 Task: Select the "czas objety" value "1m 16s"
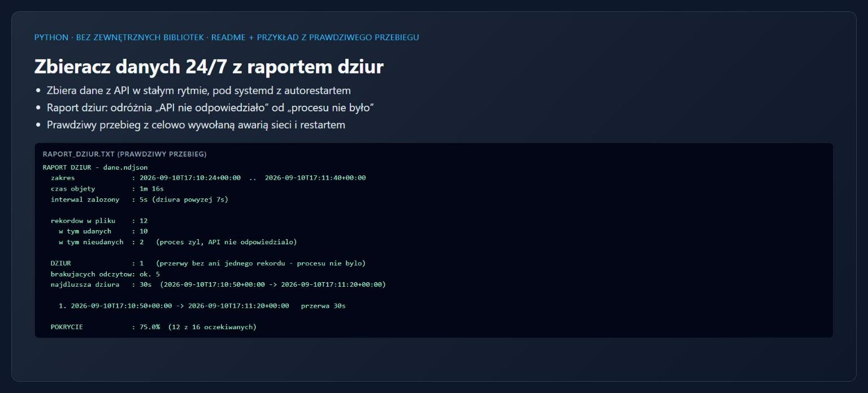(151, 189)
